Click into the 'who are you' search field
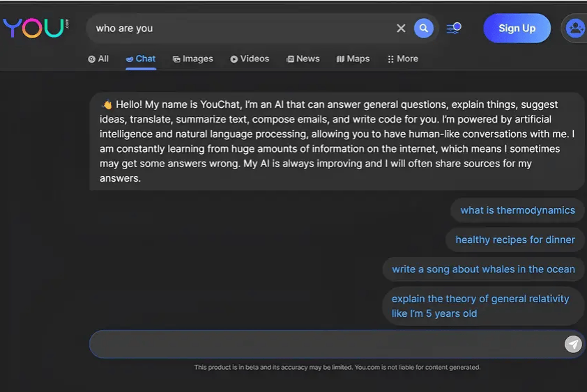Viewport: 587px width, 392px height. pyautogui.click(x=241, y=29)
